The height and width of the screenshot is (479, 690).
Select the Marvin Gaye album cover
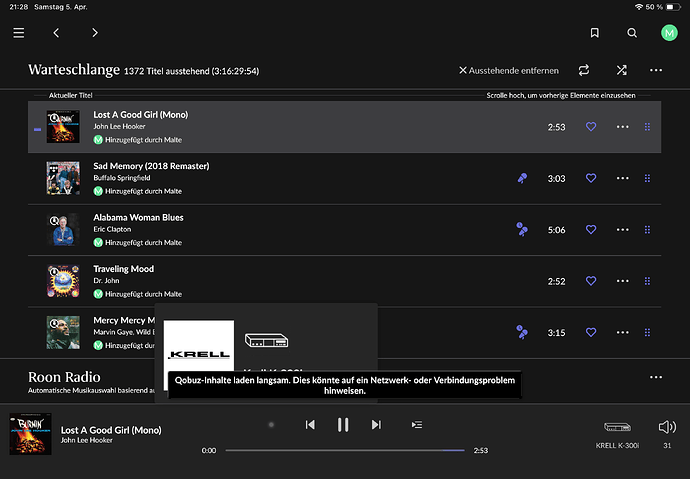click(63, 333)
